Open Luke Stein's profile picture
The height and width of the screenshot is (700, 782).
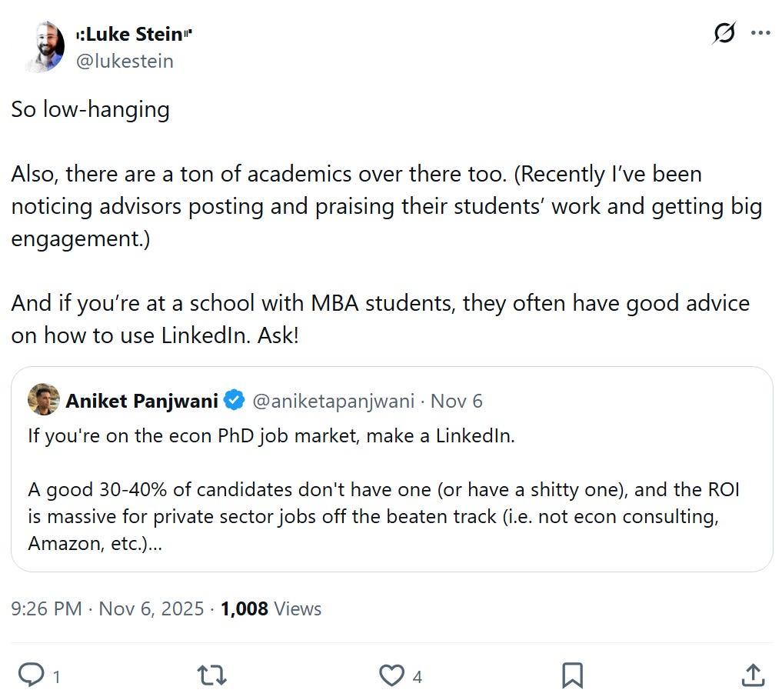pyautogui.click(x=45, y=47)
